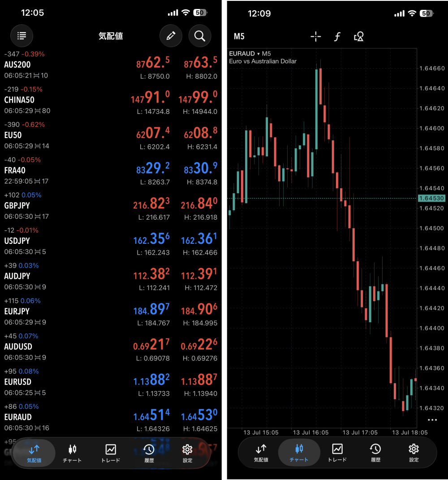Go to quotes tab in right bottom bar
The image size is (448, 480).
point(261,453)
